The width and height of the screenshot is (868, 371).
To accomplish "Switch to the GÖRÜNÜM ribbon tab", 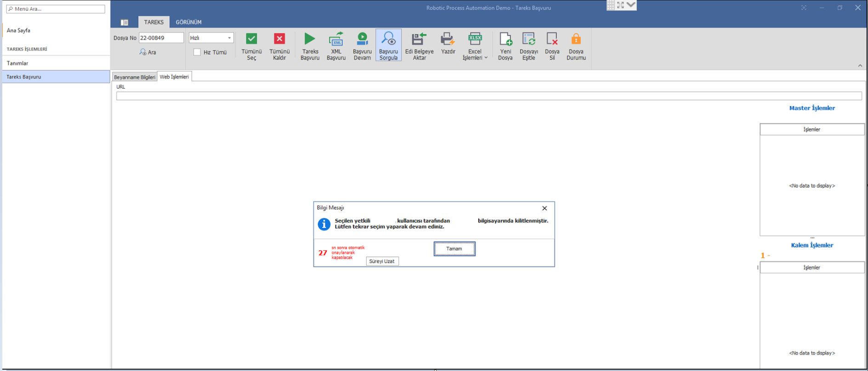I will pyautogui.click(x=188, y=22).
